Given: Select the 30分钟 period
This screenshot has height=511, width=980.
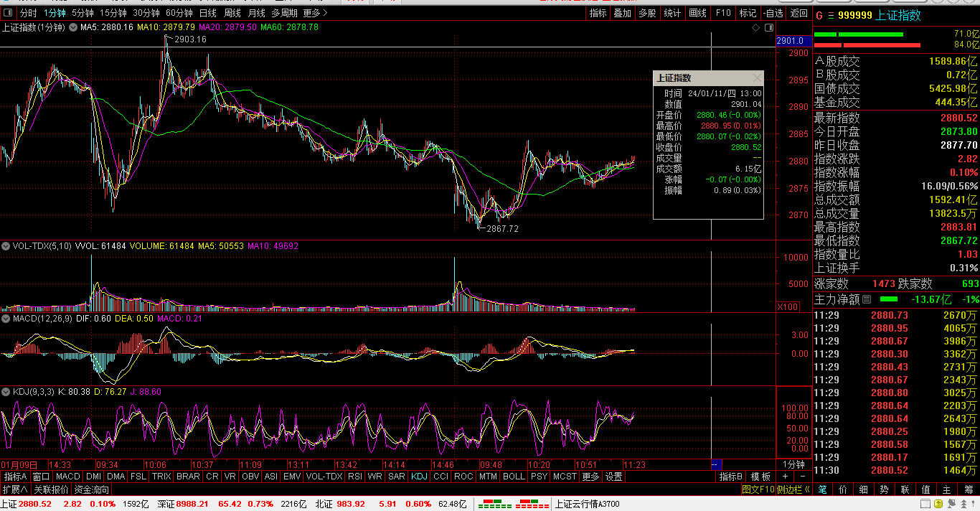Looking at the screenshot, I should click(x=146, y=13).
